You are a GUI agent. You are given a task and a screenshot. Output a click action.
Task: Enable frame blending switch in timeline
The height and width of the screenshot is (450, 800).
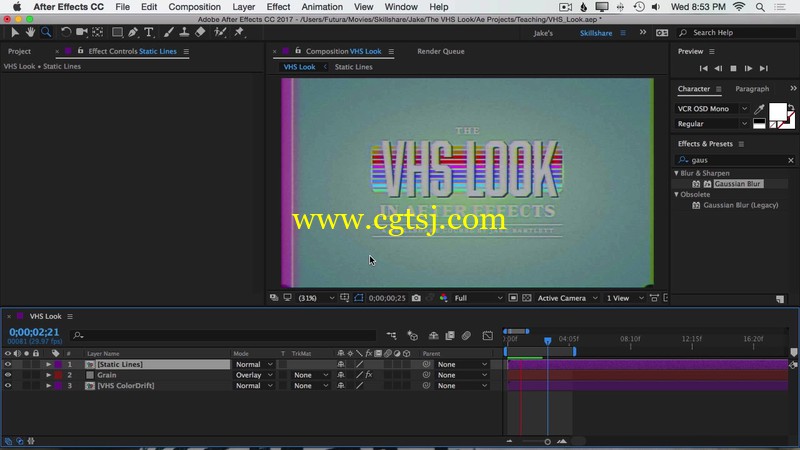point(450,336)
